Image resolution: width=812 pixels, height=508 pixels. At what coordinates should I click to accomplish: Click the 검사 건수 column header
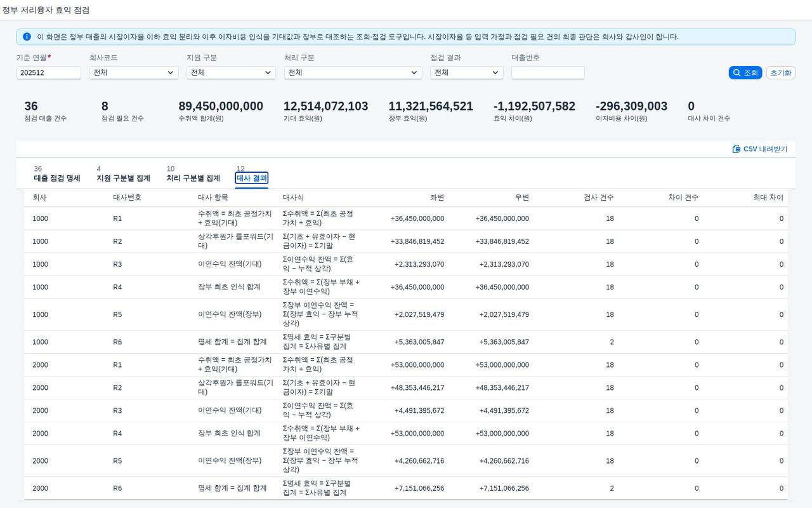[x=598, y=197]
